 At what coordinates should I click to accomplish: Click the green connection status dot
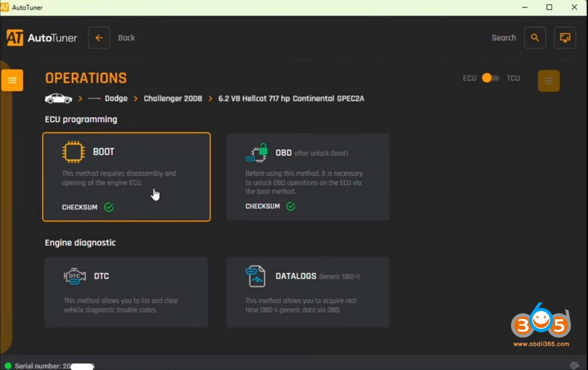[8, 365]
